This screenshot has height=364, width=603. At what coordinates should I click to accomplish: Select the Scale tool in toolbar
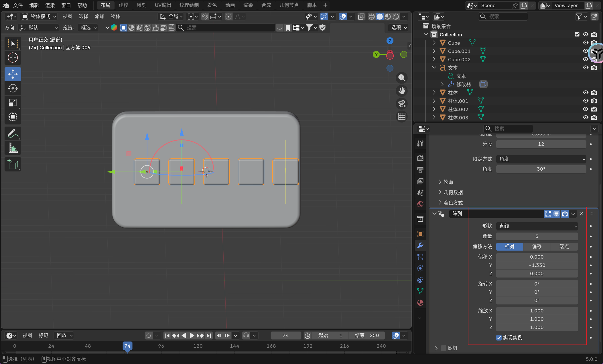[13, 103]
